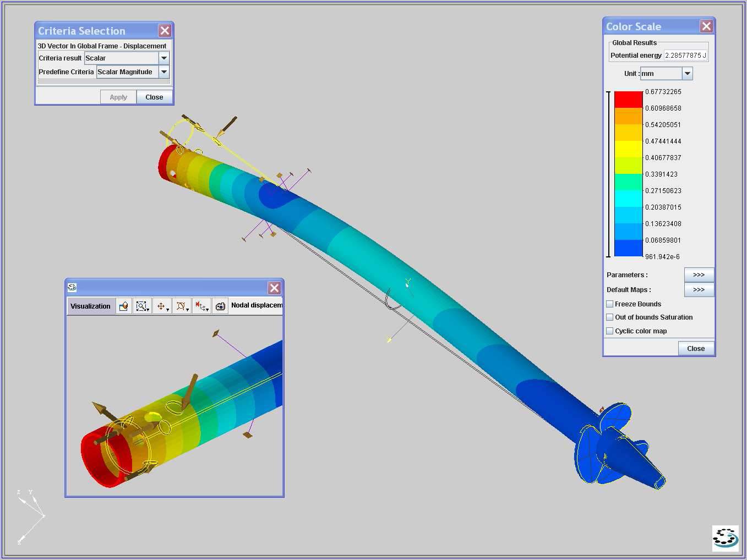Select the zoom region tool
Screen dimensions: 747x560
tap(142, 306)
